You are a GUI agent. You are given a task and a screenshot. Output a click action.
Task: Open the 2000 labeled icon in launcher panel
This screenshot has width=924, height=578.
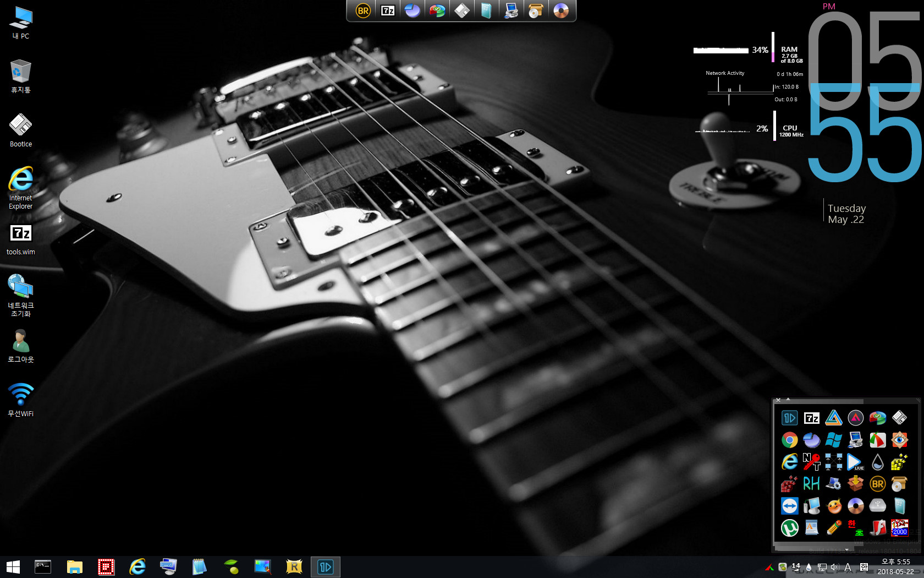click(x=900, y=528)
